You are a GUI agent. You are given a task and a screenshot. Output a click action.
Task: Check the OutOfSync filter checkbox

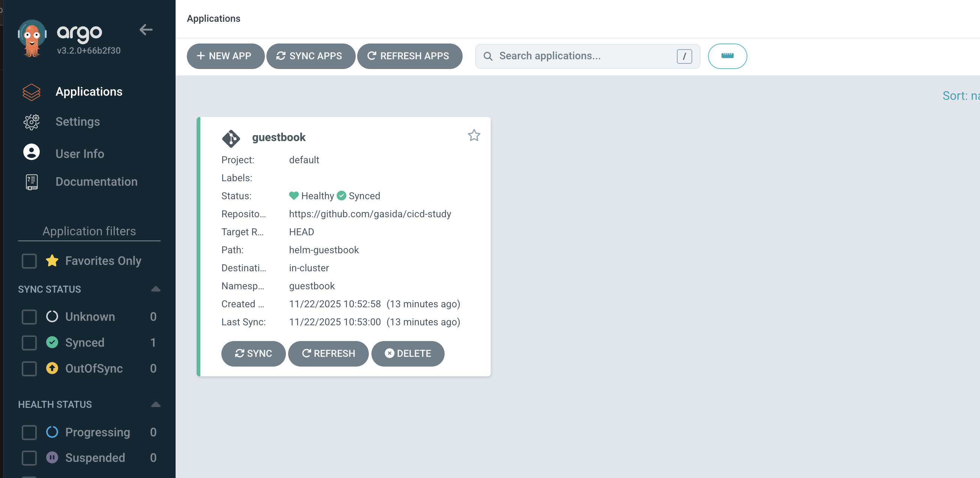tap(29, 368)
